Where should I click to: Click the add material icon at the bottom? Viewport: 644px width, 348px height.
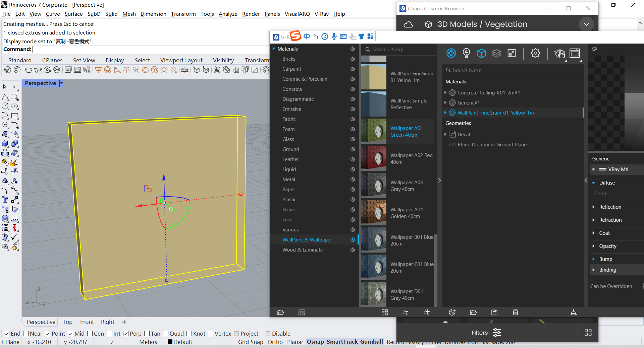[x=452, y=312]
